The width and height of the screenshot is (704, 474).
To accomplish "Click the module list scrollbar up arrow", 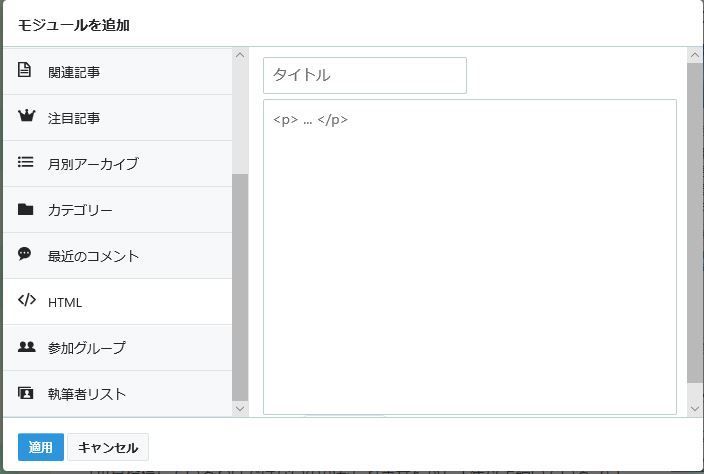I will pos(240,55).
